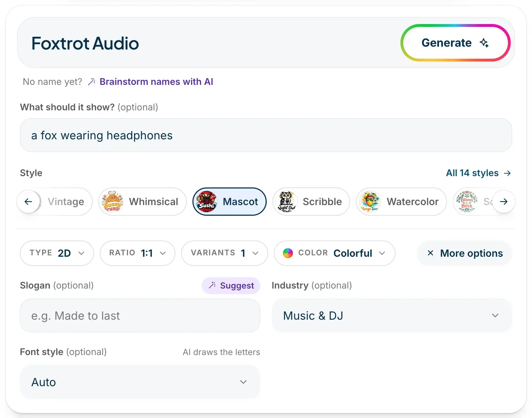Show more styles with right arrow
The image size is (532, 418).
[504, 202]
